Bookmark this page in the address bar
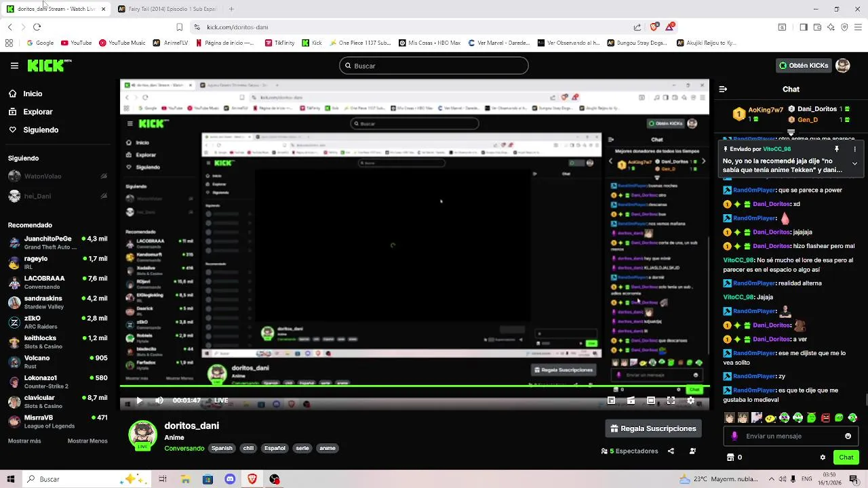868x488 pixels. (179, 27)
